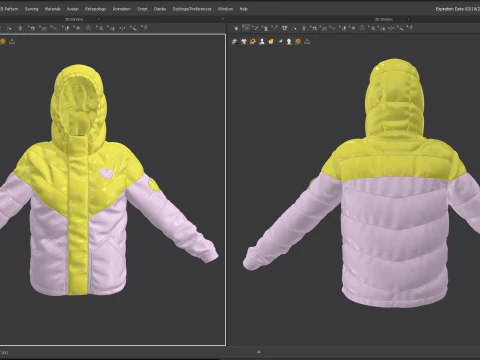Select the pink quilted back panel in right window
Viewport: 480px width, 360px height.
(x=395, y=242)
